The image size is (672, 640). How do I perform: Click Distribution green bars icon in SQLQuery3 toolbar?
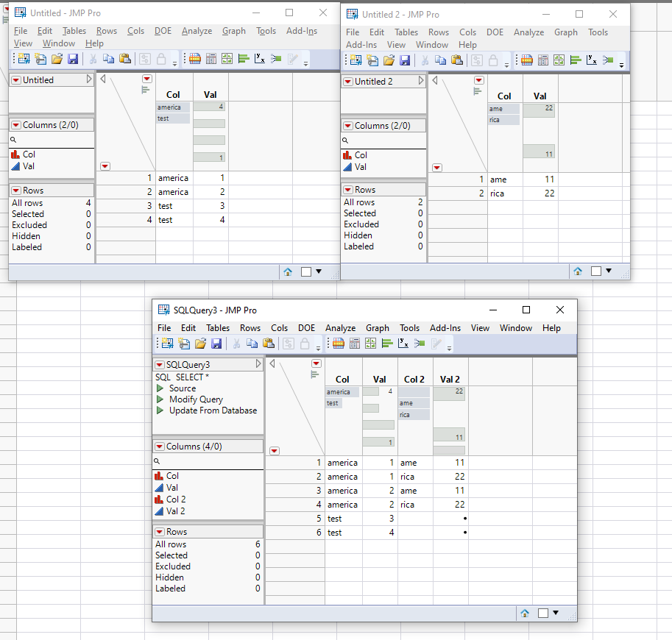pyautogui.click(x=387, y=343)
